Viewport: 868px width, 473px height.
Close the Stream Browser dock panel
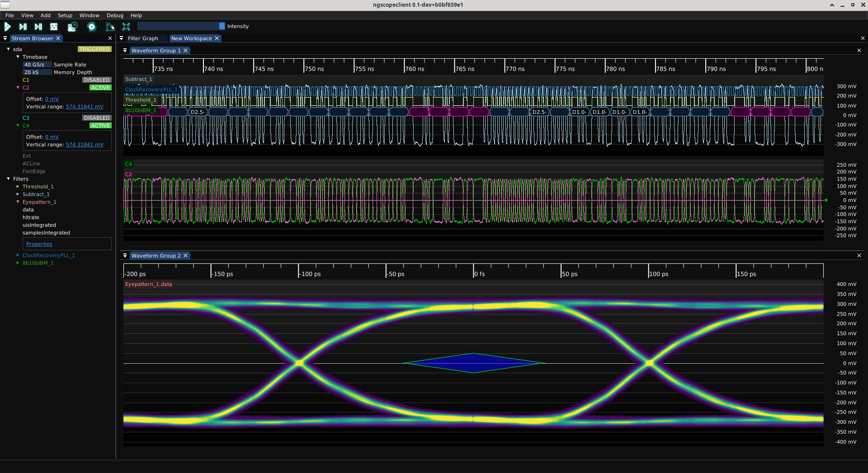110,38
